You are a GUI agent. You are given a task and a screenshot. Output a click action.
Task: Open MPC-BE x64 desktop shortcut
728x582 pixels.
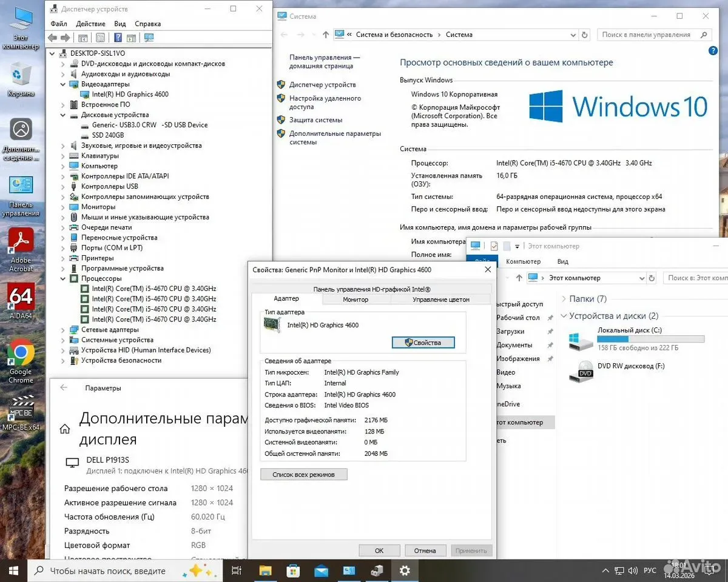coord(21,413)
